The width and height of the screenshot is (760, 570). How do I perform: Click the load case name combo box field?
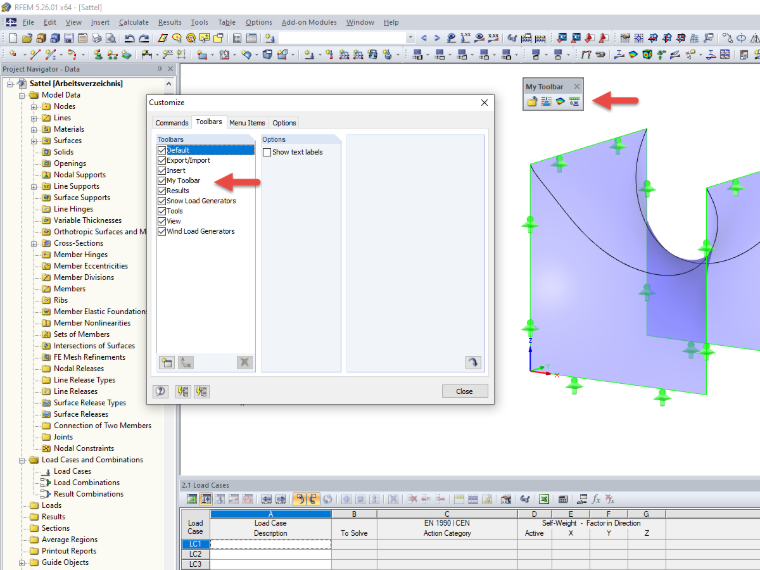point(342,38)
